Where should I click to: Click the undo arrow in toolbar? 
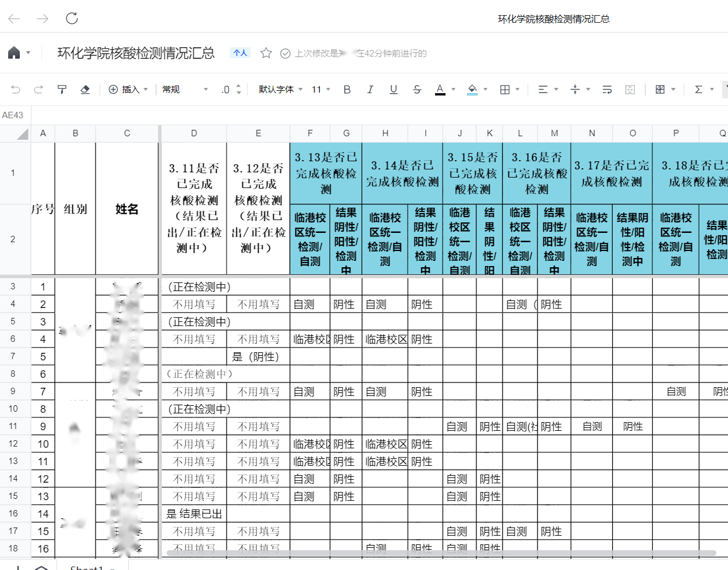tap(16, 89)
